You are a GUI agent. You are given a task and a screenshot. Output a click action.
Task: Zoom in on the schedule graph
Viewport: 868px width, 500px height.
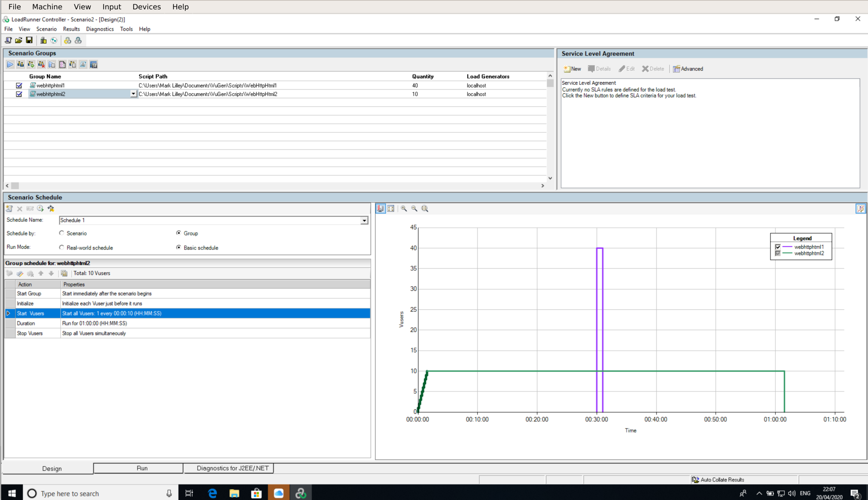404,208
